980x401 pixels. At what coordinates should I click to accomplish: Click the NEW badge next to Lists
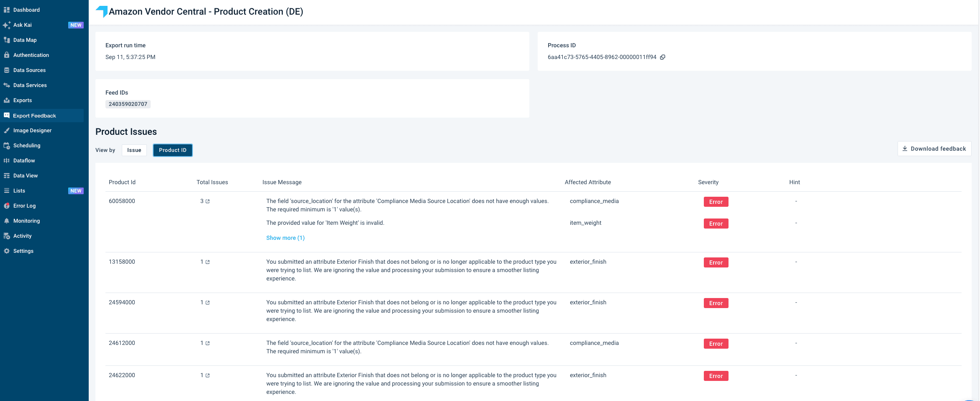[76, 191]
